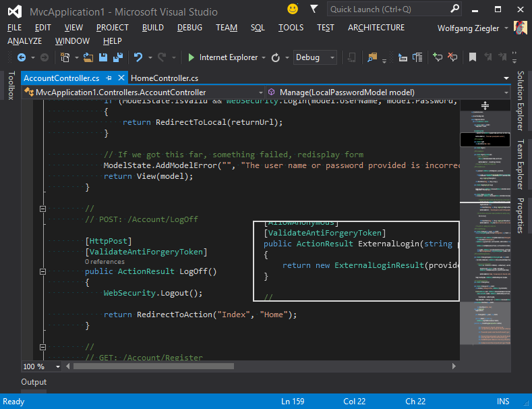Open the active documents list dropdown
The width and height of the screenshot is (532, 409).
(506, 78)
